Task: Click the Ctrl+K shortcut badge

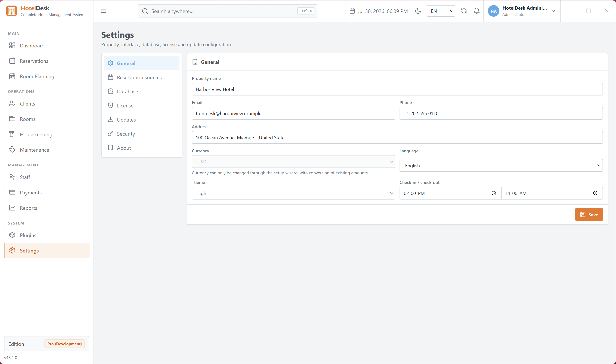Action: [x=305, y=11]
